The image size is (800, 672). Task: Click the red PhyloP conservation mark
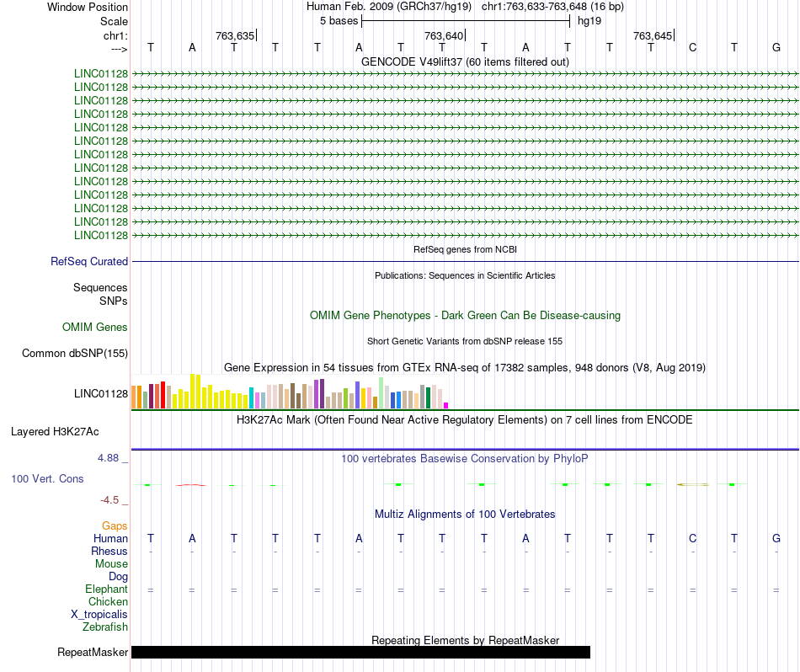[191, 485]
